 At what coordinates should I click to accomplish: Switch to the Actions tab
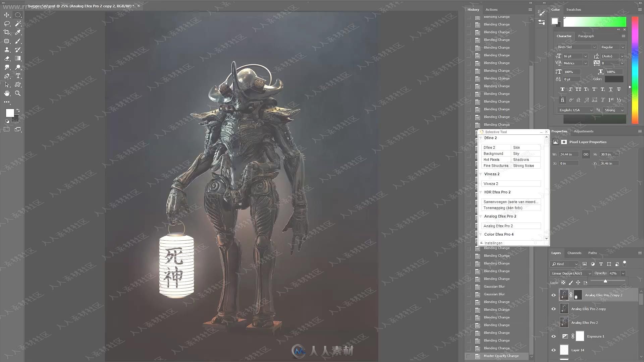click(491, 10)
